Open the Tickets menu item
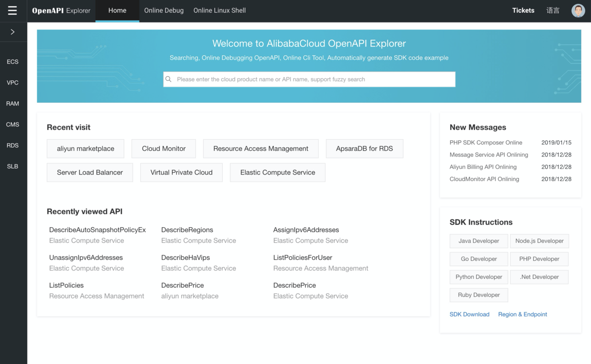 tap(523, 10)
